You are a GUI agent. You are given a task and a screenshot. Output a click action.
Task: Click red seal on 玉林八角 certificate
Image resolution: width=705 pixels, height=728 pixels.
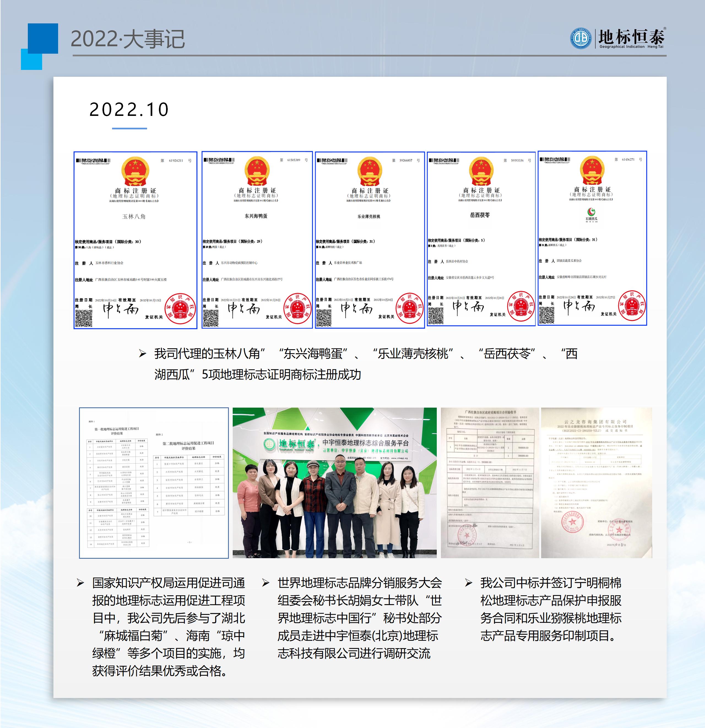coord(180,309)
